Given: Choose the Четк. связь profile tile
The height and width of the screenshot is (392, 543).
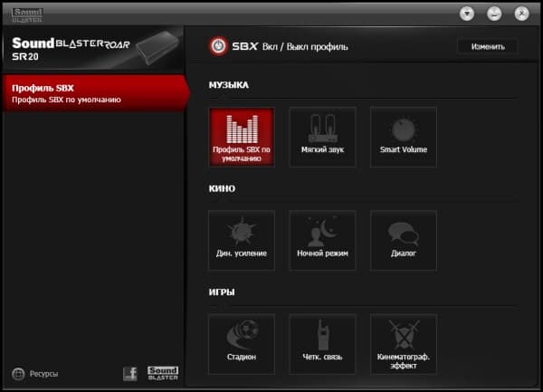Looking at the screenshot, I should click(322, 344).
